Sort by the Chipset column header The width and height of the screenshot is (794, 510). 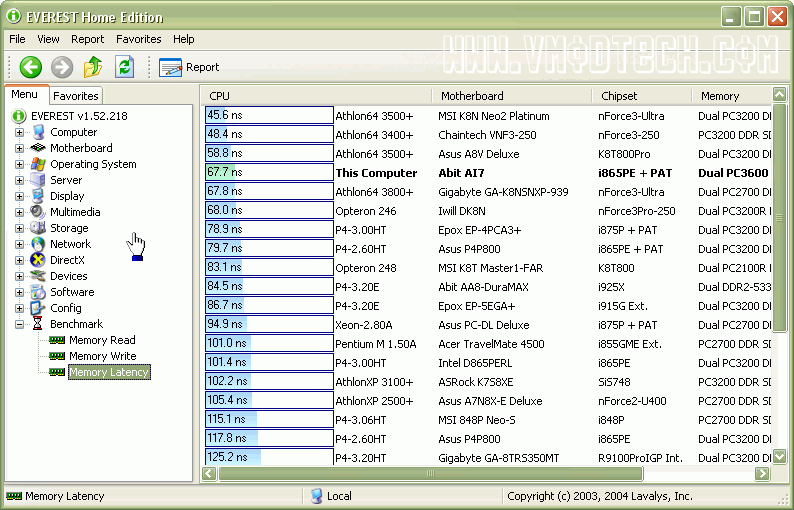[x=642, y=96]
